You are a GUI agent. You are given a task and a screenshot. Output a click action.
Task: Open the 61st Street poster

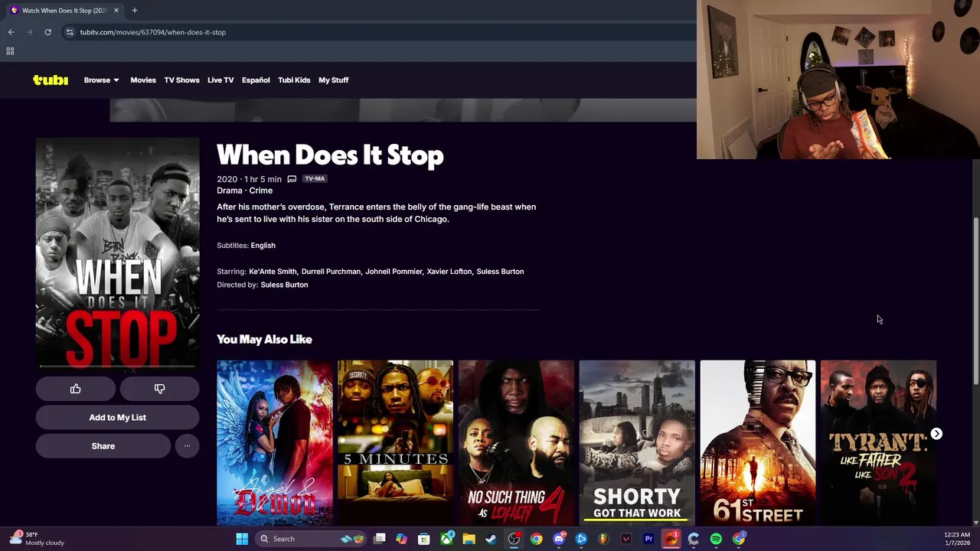(x=758, y=442)
